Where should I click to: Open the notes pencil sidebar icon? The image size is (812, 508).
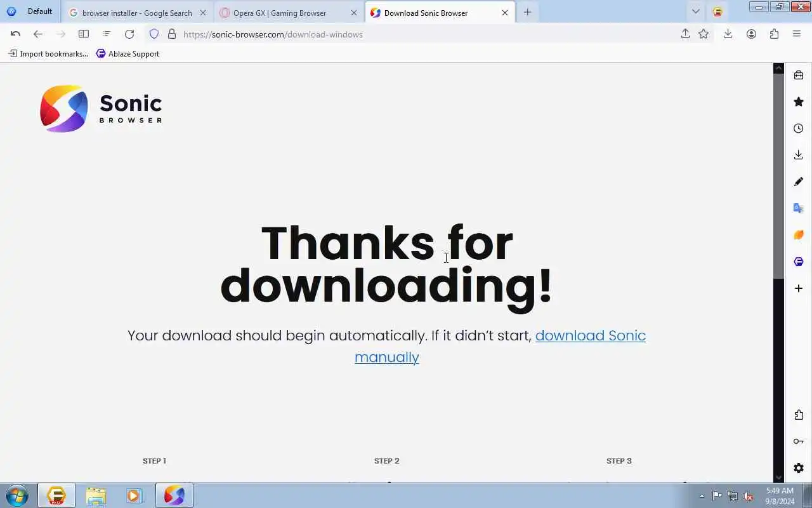799,182
